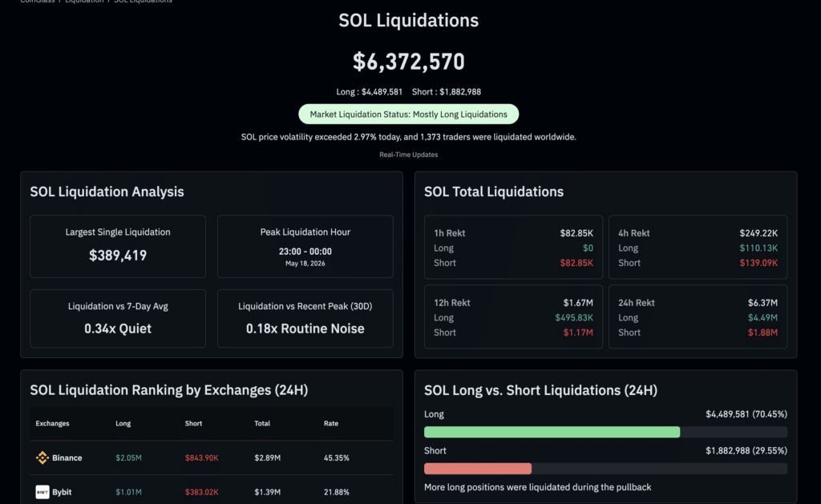Select the Peak Liquidation Hour card

[x=305, y=247]
